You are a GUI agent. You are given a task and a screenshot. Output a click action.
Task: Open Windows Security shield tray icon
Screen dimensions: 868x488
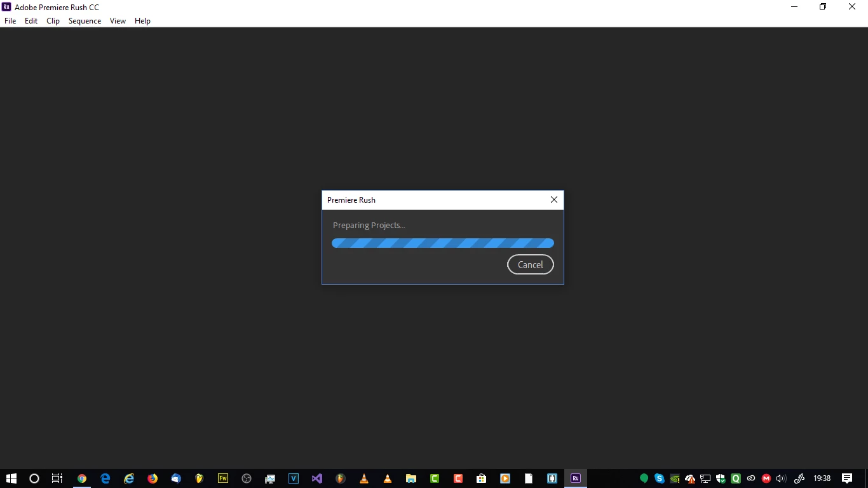(721, 478)
